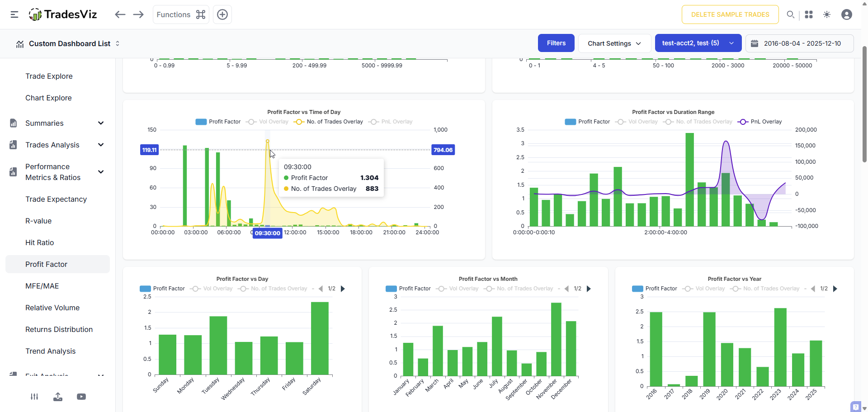Image resolution: width=868 pixels, height=412 pixels.
Task: Click the page vertical scrollbar
Action: point(864,104)
